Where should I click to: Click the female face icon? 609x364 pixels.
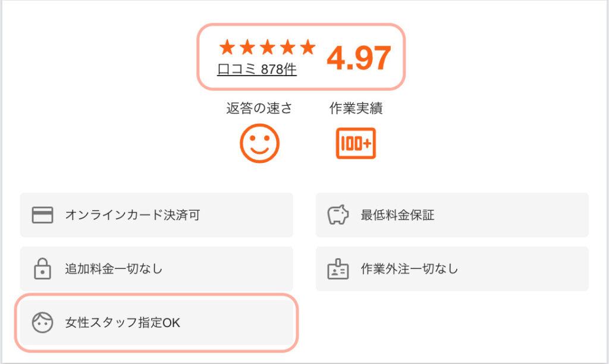tap(42, 323)
